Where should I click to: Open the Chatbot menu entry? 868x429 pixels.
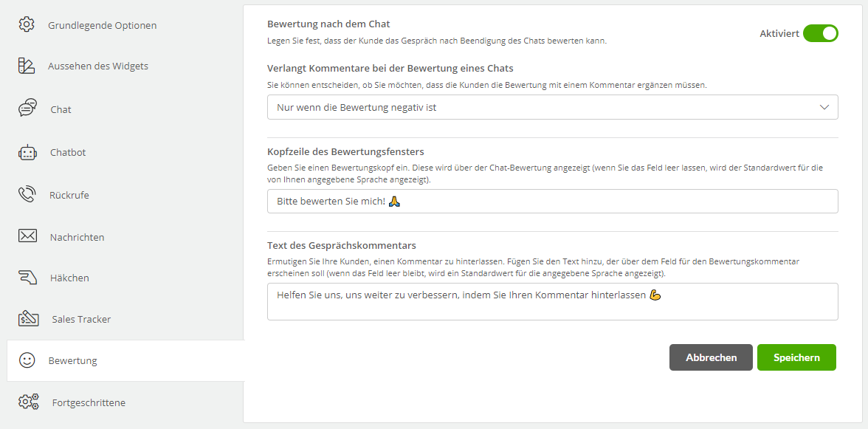pos(68,152)
